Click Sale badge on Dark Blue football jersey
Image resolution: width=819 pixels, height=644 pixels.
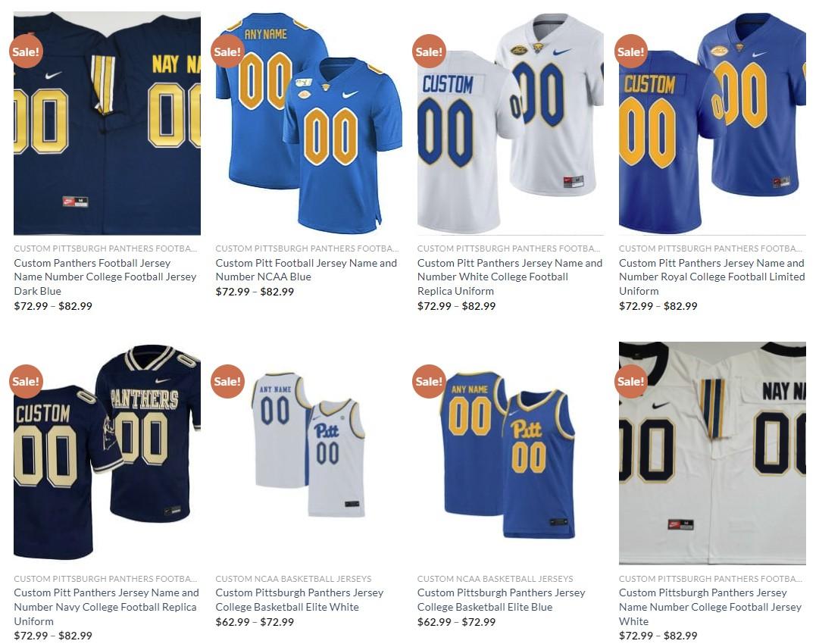click(26, 52)
